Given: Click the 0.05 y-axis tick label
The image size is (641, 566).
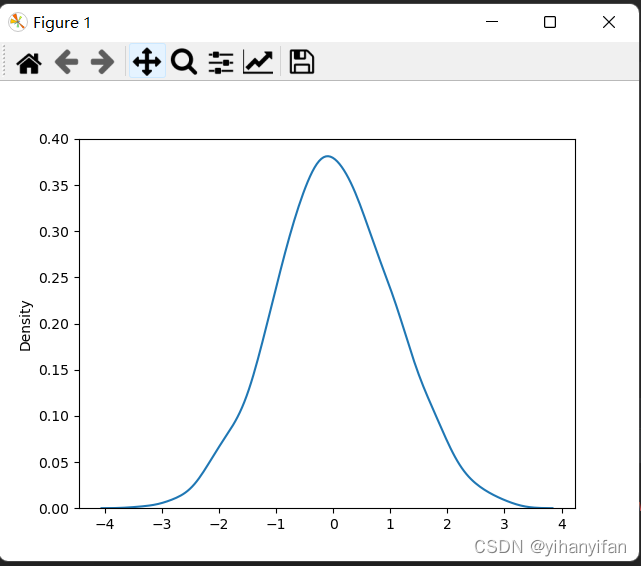Looking at the screenshot, I should [54, 463].
